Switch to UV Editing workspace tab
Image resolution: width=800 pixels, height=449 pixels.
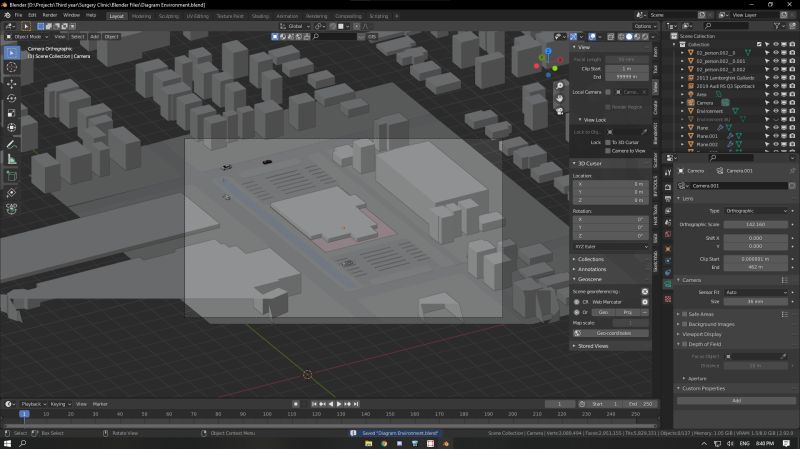point(197,16)
